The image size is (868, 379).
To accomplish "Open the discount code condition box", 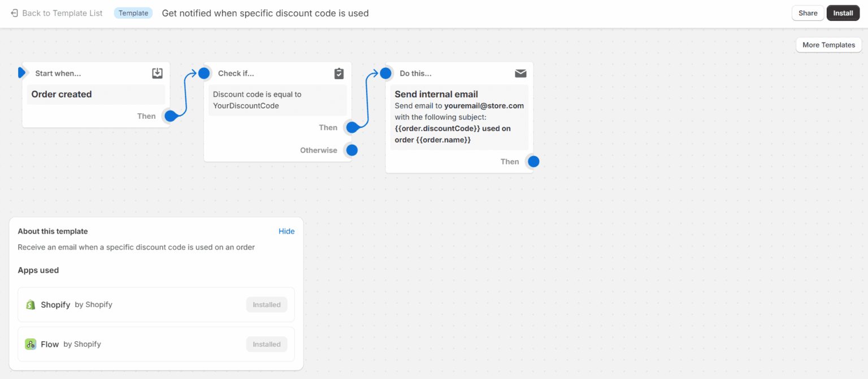I will pos(277,100).
